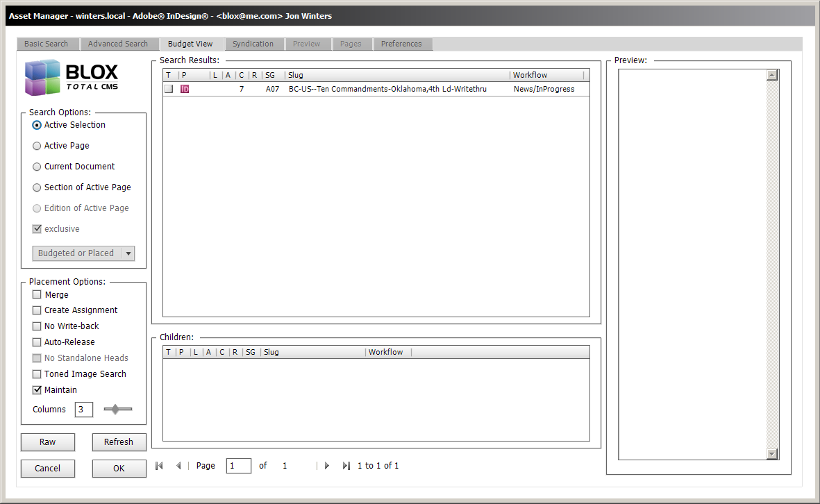Adjust the Columns slider
The image size is (820, 504).
[x=117, y=410]
